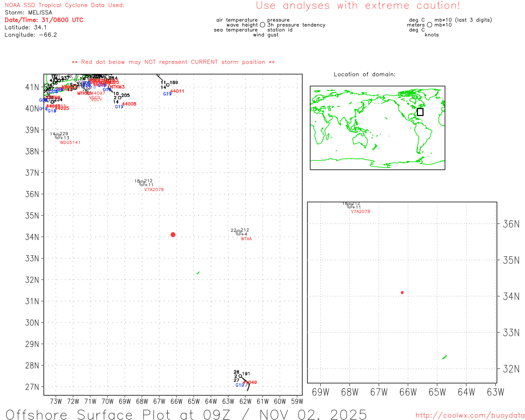Open the world location-of-domain map thumbnail
The image size is (525, 420).
[377, 128]
